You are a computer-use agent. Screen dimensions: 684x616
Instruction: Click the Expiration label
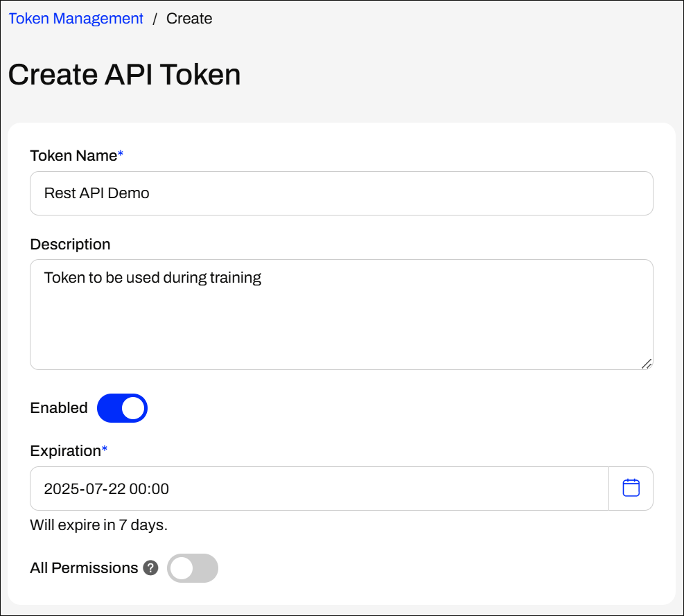(x=65, y=450)
